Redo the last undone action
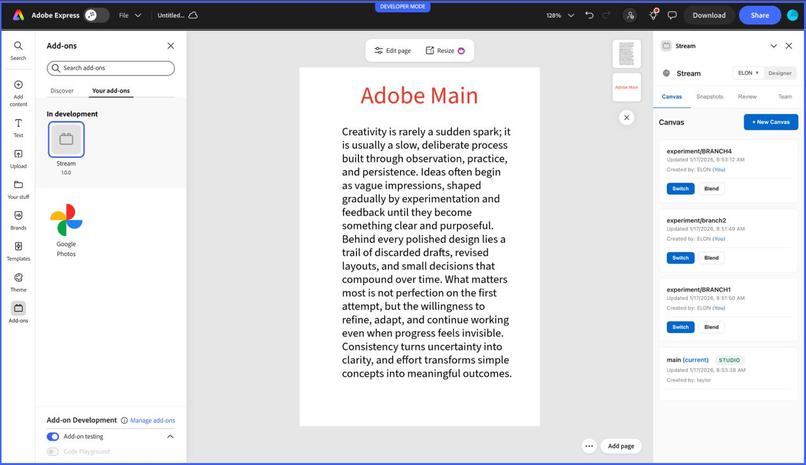 pos(606,15)
